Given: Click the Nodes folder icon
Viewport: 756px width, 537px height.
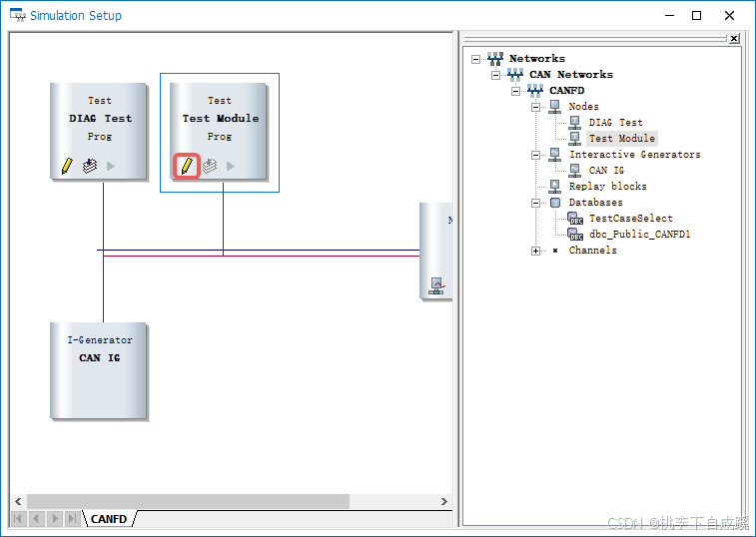Looking at the screenshot, I should coord(555,107).
